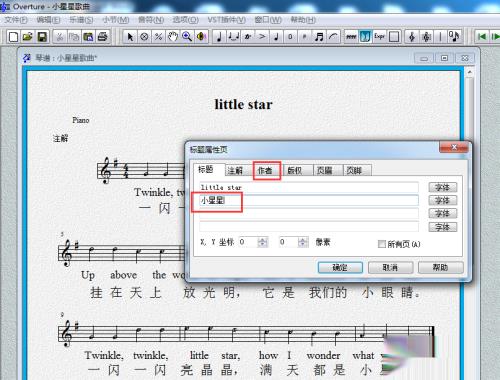Open the 选项(O) menu
Image resolution: width=500 pixels, height=380 pixels.
tap(185, 20)
